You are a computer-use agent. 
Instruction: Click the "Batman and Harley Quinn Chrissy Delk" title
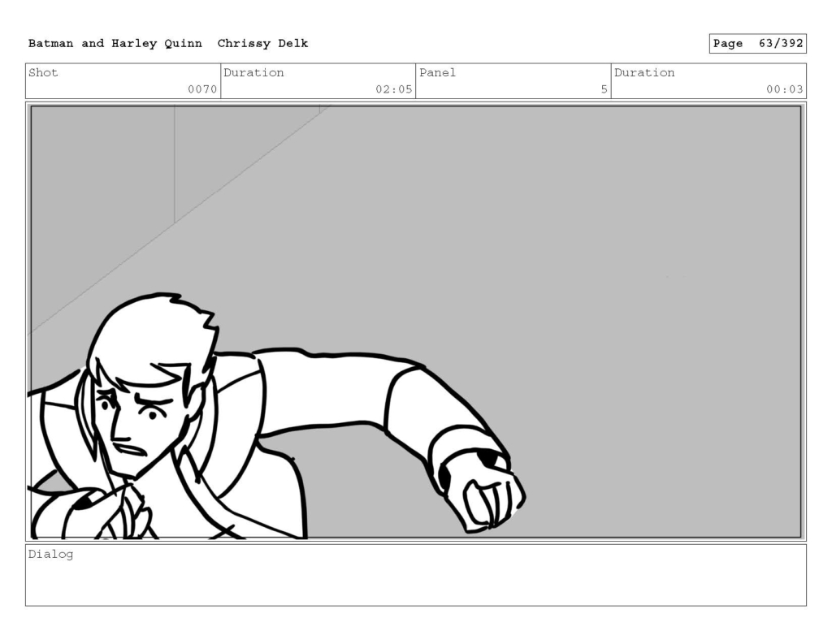point(168,44)
